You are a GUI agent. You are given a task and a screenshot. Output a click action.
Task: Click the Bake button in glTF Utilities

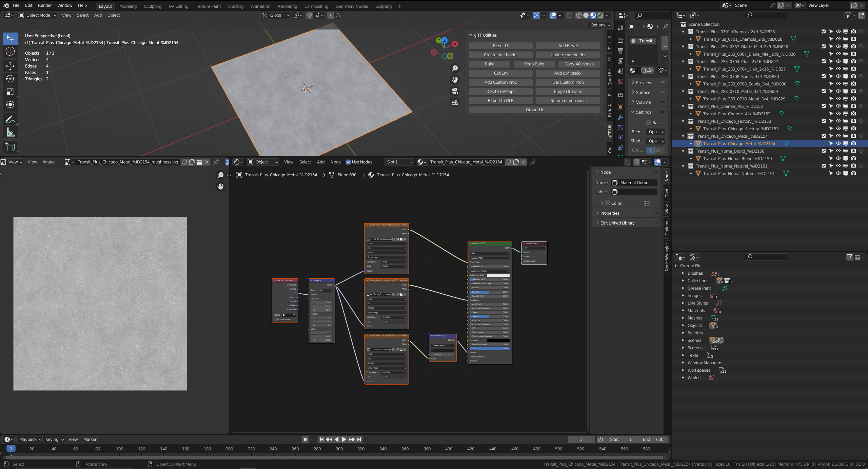click(x=489, y=64)
